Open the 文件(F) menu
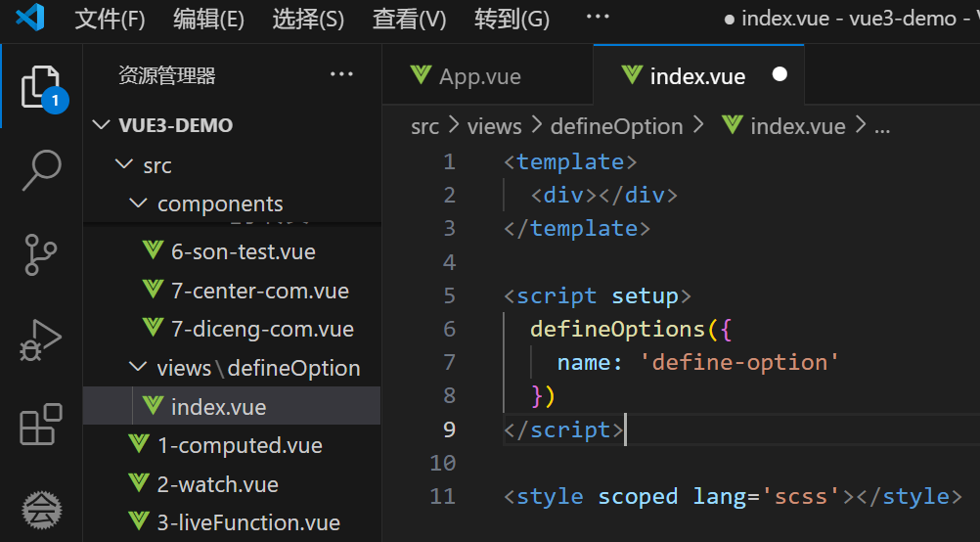Image resolution: width=980 pixels, height=542 pixels. pyautogui.click(x=110, y=20)
